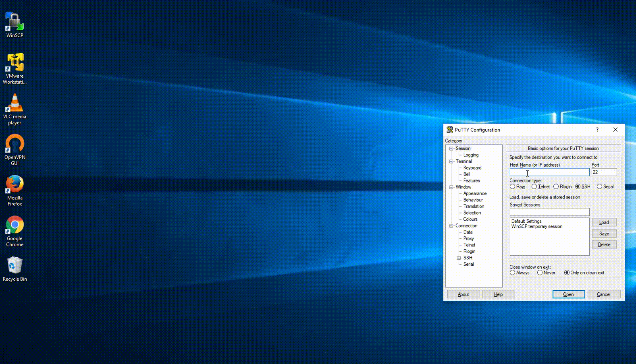
Task: Select the Telnet connection type
Action: (534, 186)
